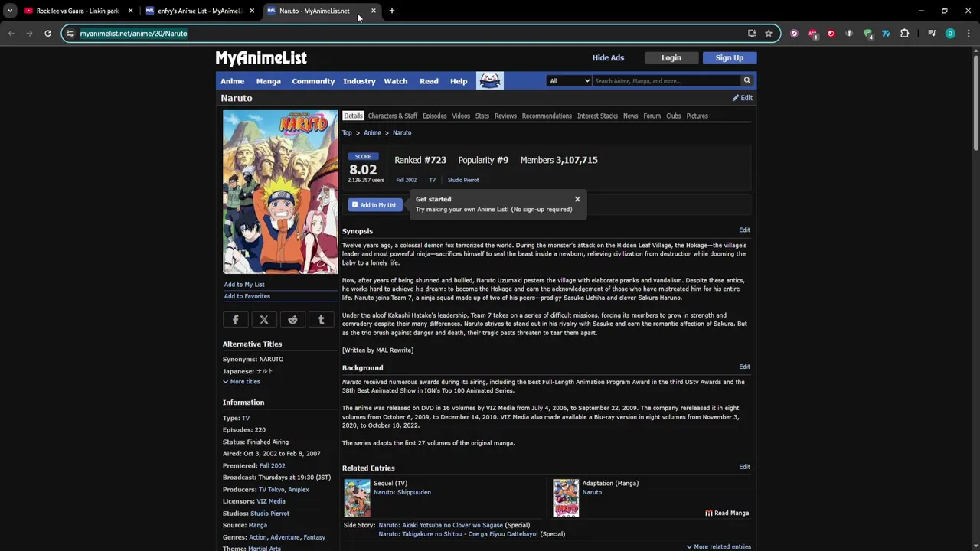Click the search magnifier icon
Screen dimensions: 980x551
tap(746, 80)
